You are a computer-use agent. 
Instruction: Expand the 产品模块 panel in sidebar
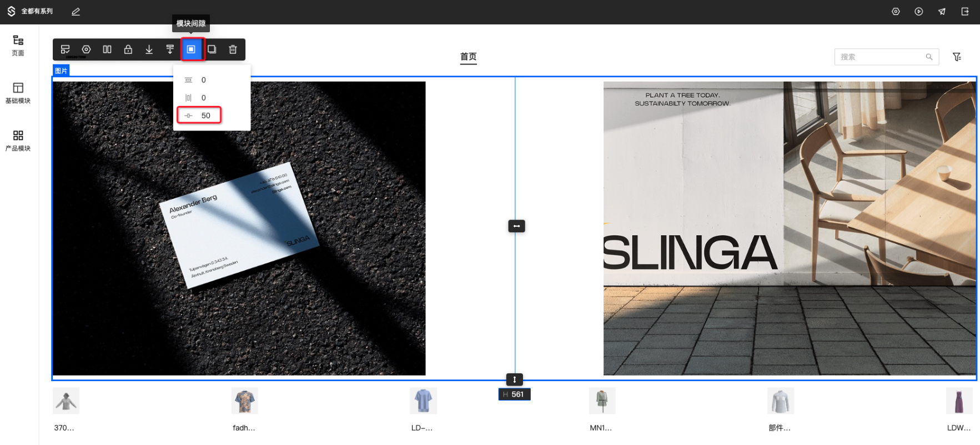click(18, 141)
